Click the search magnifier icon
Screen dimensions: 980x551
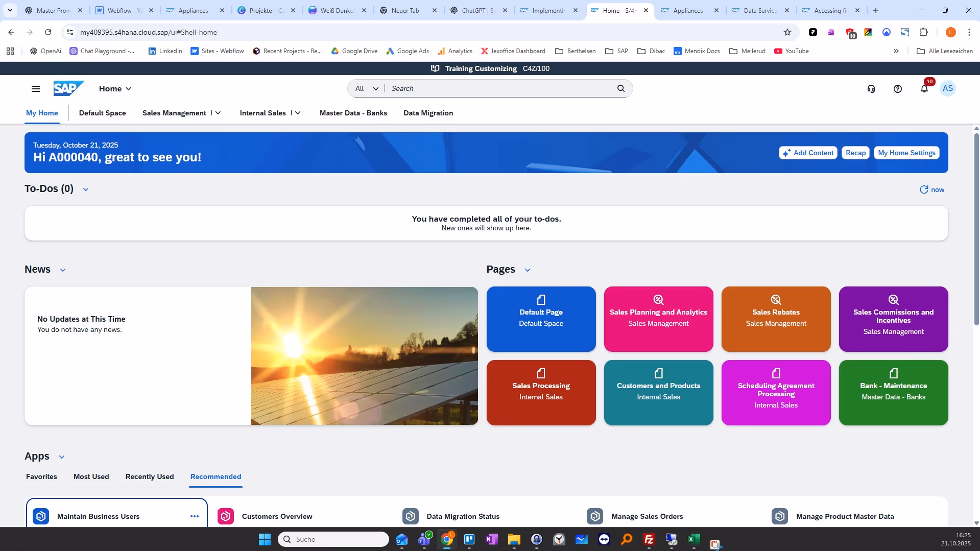click(x=620, y=88)
